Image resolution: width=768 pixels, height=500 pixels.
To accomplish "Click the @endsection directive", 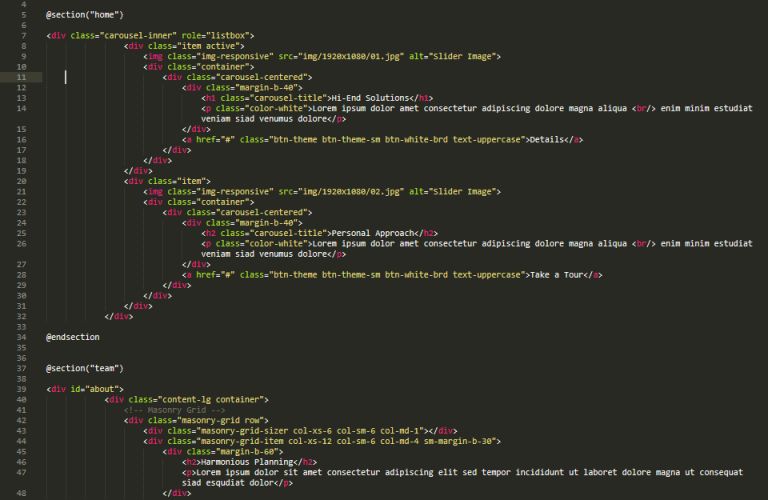I will tap(73, 337).
